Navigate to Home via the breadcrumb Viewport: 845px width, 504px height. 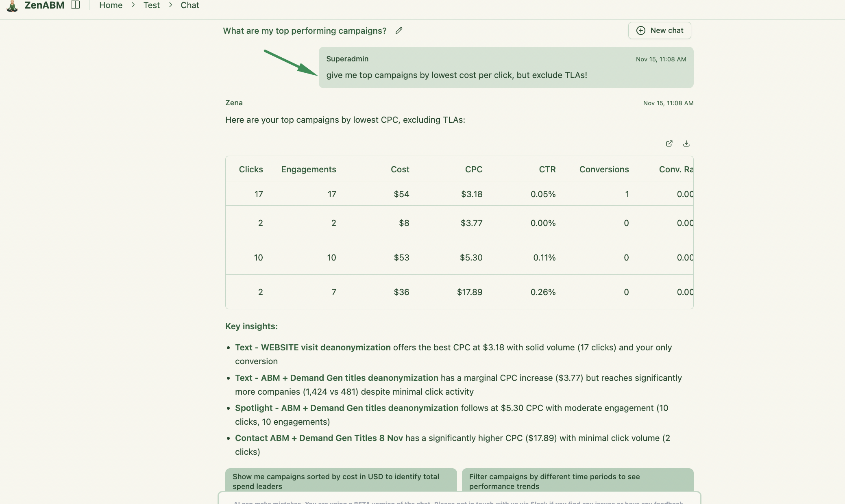click(x=111, y=5)
